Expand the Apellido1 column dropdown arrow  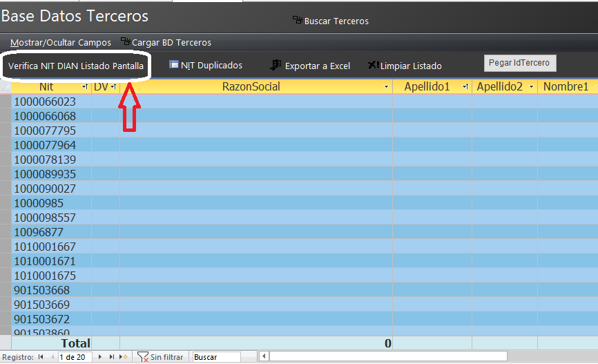[465, 87]
